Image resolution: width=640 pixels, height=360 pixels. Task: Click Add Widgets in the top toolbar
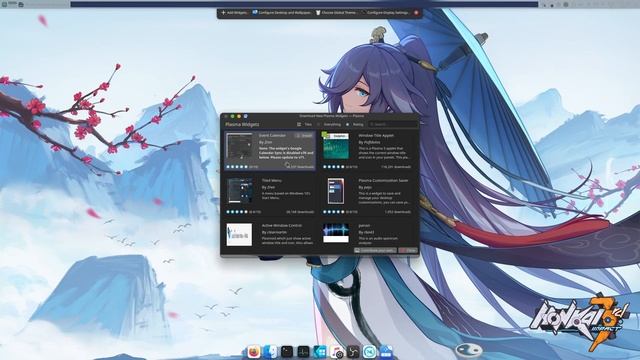[234, 13]
